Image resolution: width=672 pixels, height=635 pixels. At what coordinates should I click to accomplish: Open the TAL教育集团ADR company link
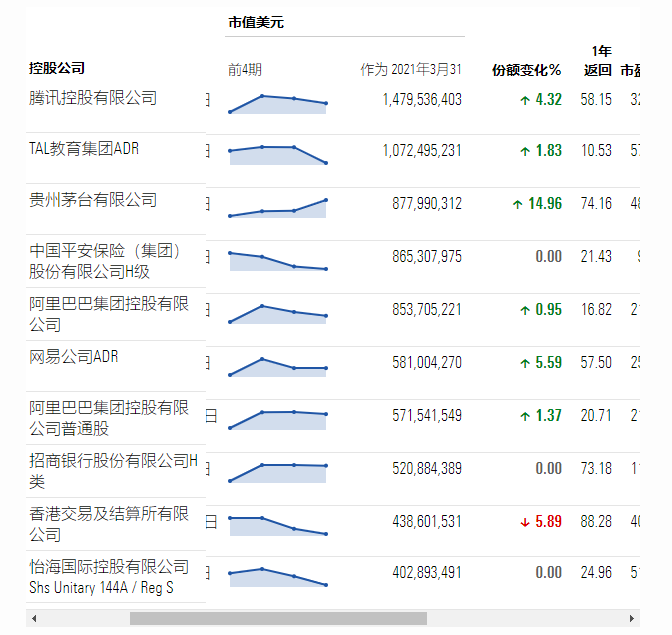tap(84, 149)
